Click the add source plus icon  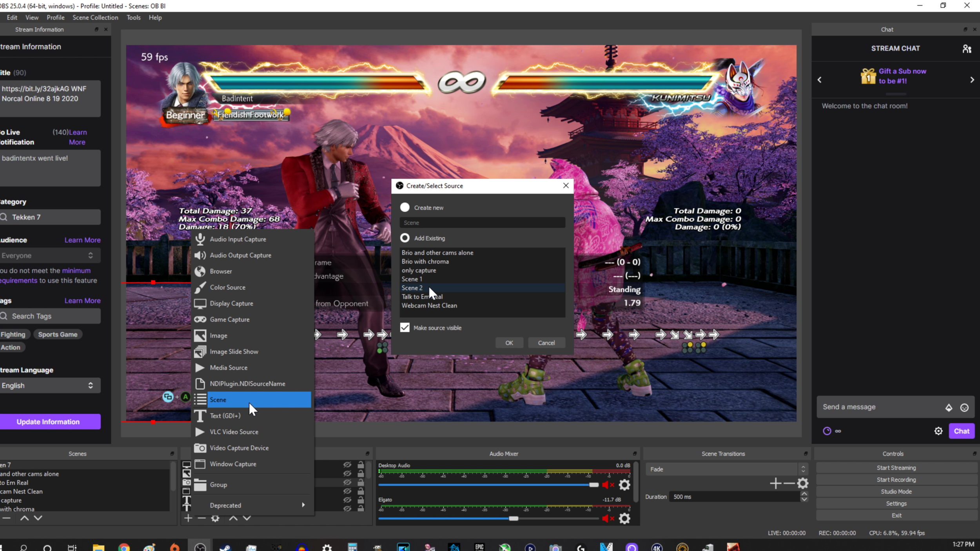pos(188,518)
